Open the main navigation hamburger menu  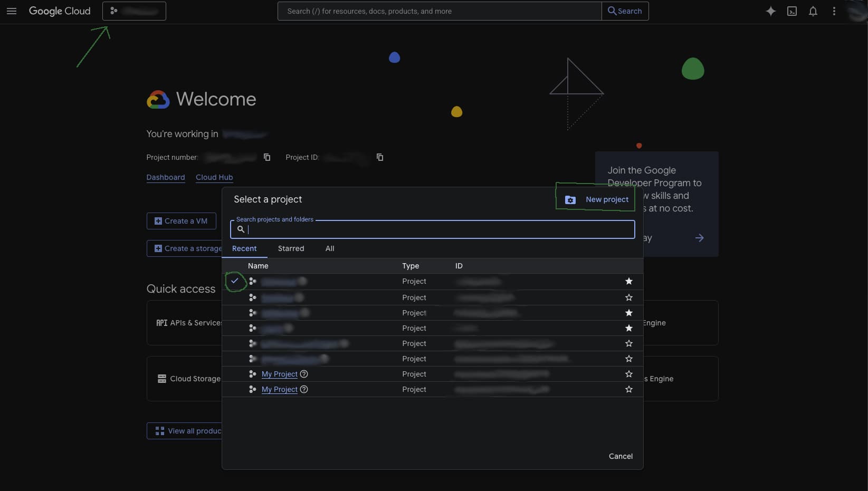12,11
